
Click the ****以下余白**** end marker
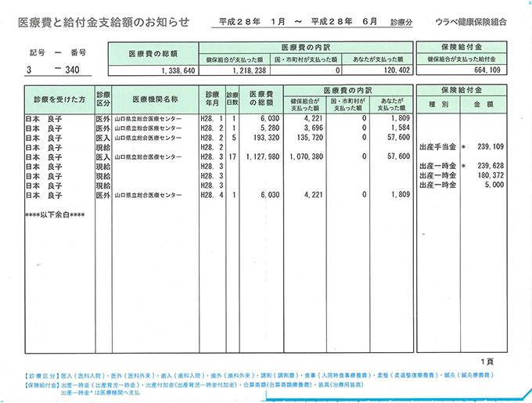[55, 214]
